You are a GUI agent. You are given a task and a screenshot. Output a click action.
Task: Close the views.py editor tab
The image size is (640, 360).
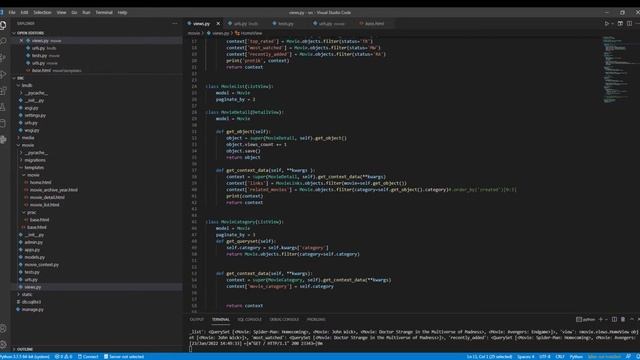218,24
